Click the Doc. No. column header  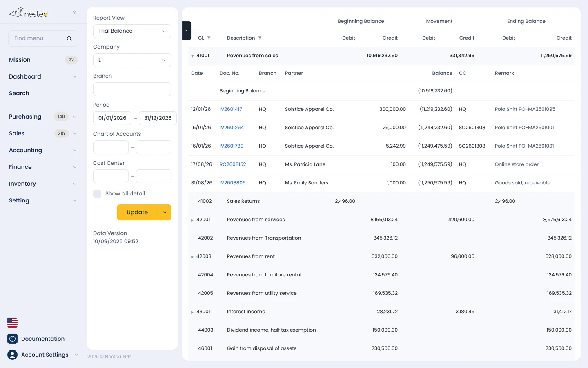click(x=229, y=73)
